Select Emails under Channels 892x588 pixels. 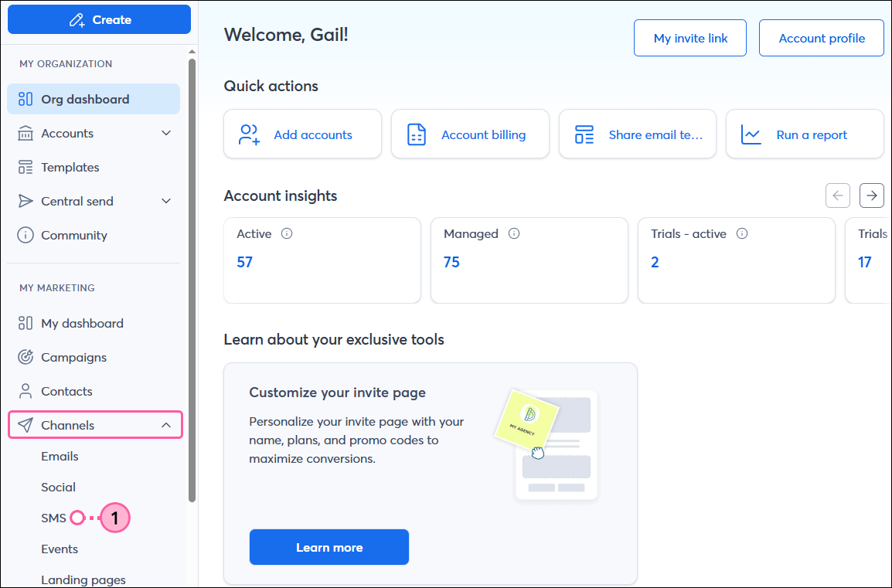coord(60,456)
